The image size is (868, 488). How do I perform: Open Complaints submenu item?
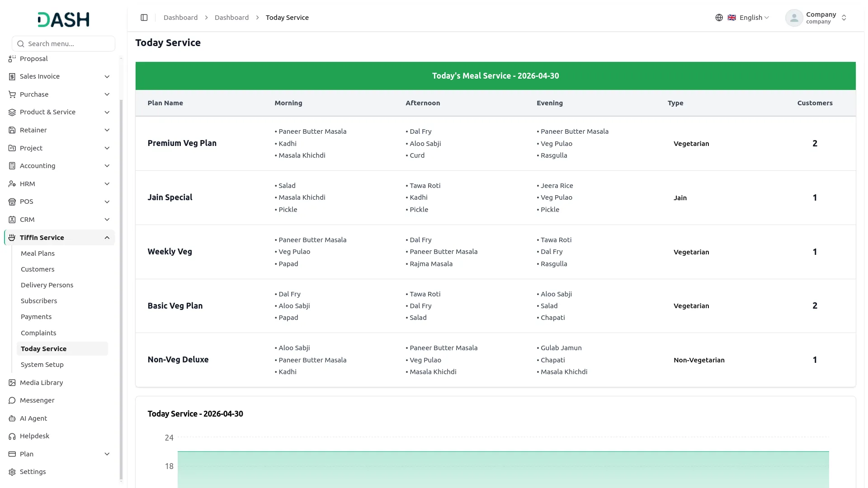62,333
